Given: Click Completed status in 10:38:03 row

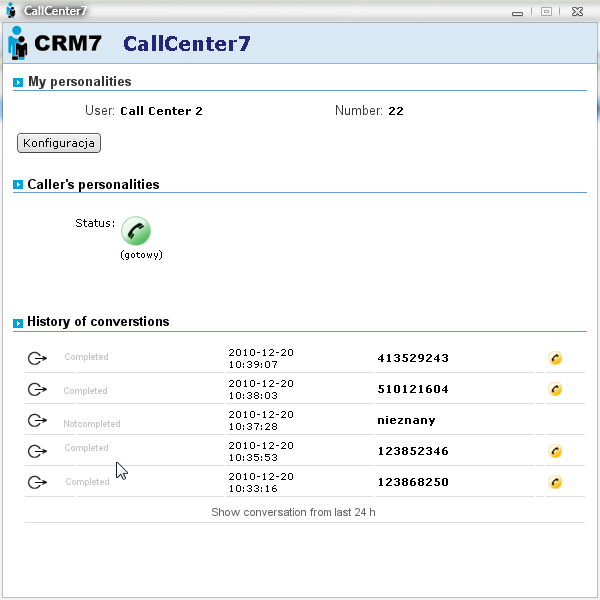Looking at the screenshot, I should 85,391.
